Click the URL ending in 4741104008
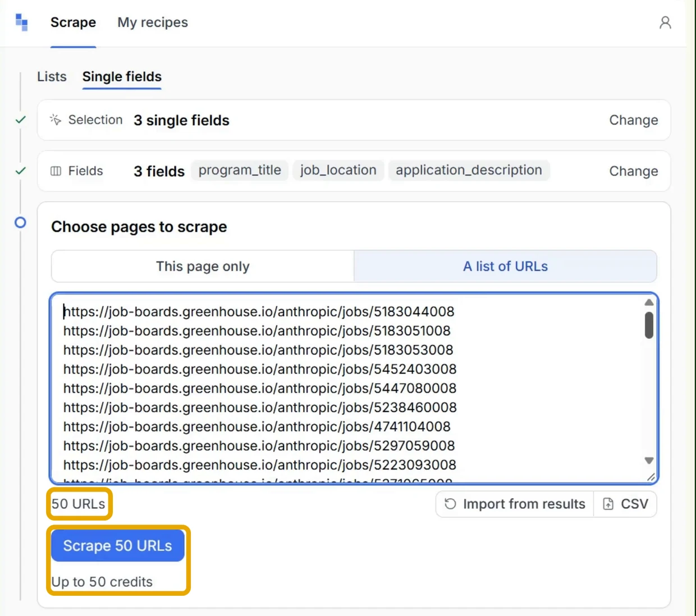This screenshot has width=696, height=616. click(x=257, y=426)
